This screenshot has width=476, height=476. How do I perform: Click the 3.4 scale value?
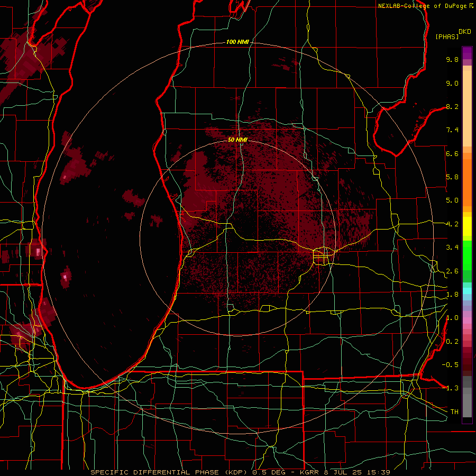point(452,248)
